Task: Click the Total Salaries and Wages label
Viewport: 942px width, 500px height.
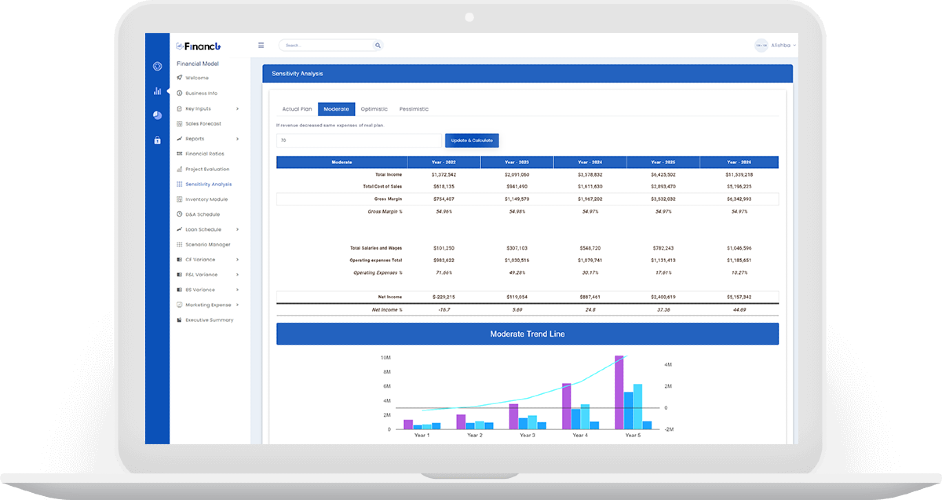Action: click(x=376, y=248)
